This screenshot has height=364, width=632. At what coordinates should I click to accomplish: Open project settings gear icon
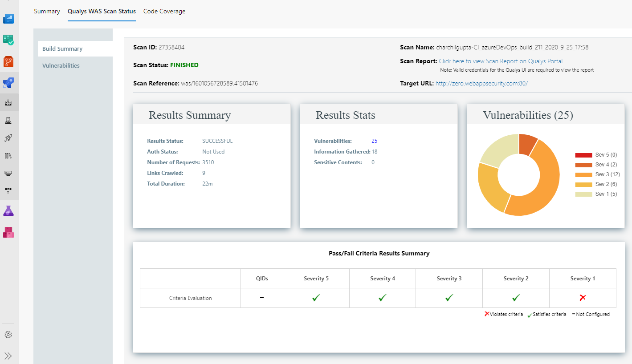[8, 335]
